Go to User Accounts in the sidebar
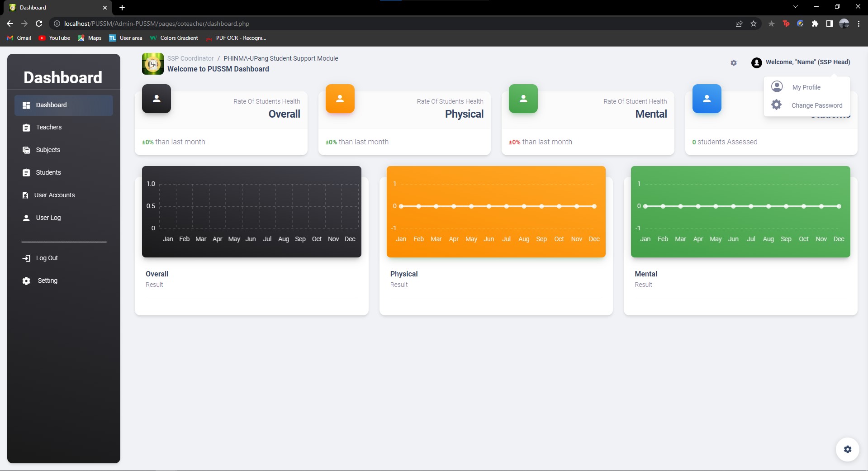Image resolution: width=868 pixels, height=471 pixels. pos(54,195)
